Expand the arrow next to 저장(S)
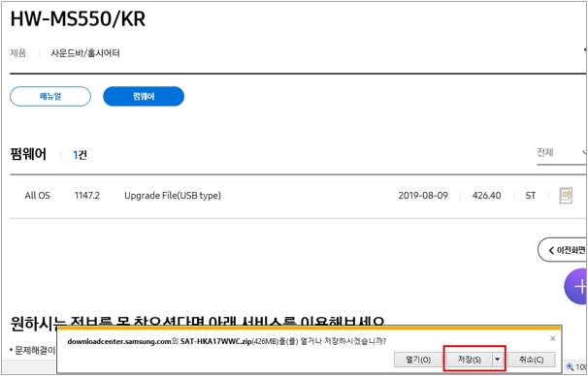 497,360
